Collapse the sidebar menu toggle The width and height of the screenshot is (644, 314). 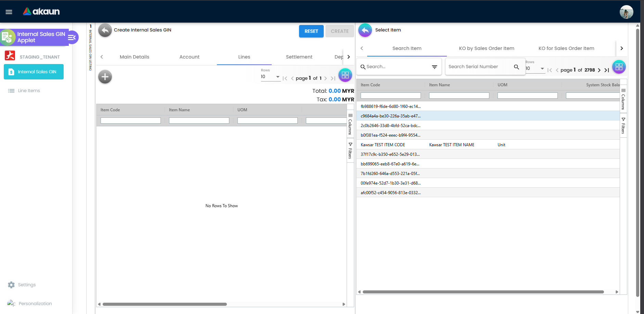[72, 37]
